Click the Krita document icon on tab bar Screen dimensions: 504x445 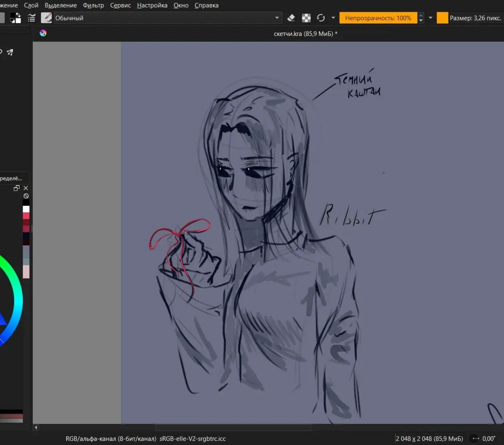click(43, 33)
